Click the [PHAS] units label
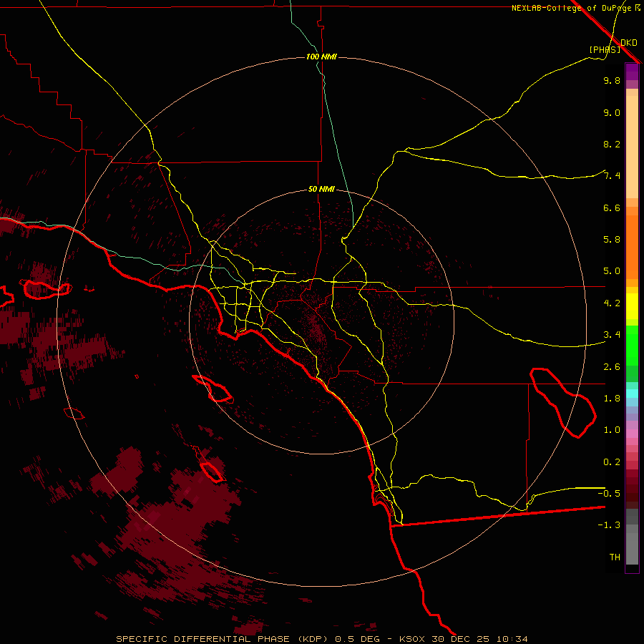The image size is (644, 644). [x=605, y=50]
